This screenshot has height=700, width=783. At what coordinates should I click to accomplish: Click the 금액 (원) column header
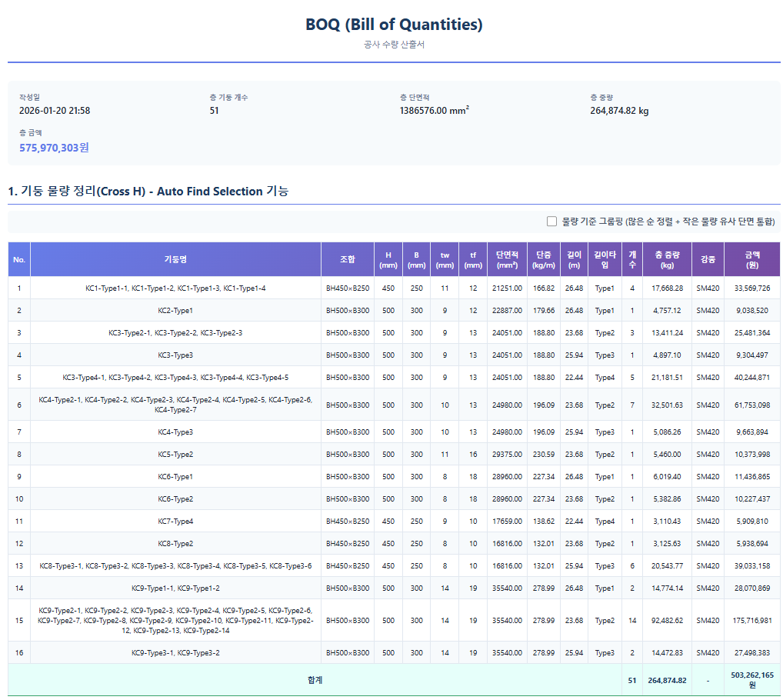point(751,260)
